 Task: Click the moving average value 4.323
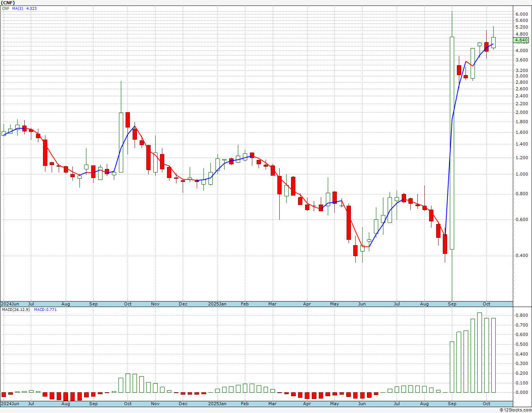coord(32,8)
